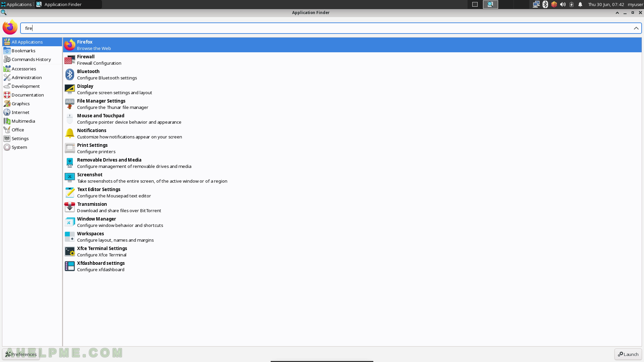Show the Commands History category

(32, 59)
